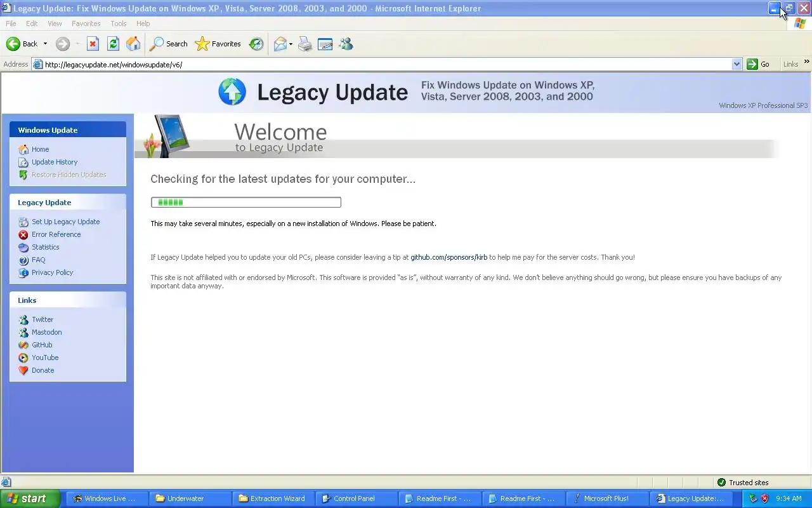Click the Legacy Update blue arrow logo
This screenshot has width=812, height=508.
232,92
